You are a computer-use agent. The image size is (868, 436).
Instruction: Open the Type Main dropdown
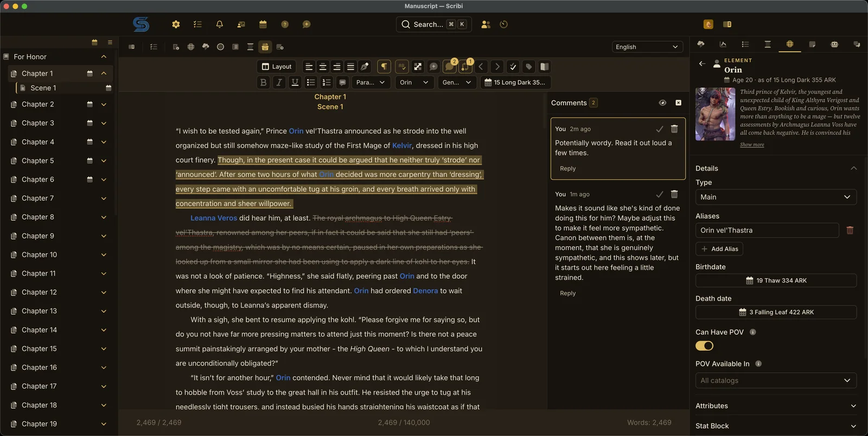click(x=776, y=197)
